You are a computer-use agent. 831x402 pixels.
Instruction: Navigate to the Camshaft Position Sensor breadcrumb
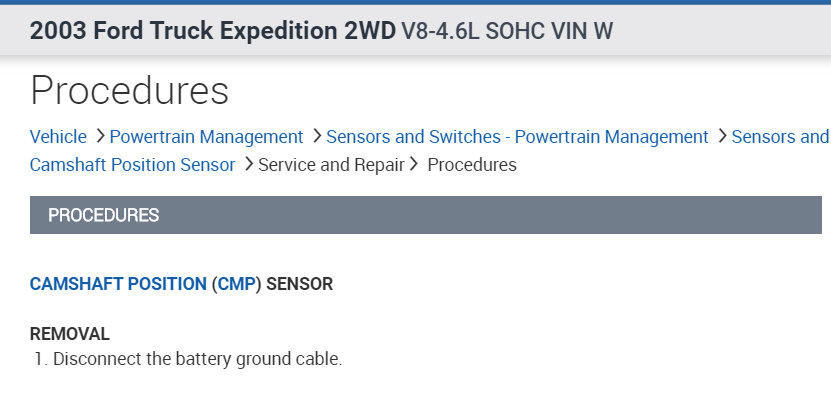pyautogui.click(x=132, y=165)
